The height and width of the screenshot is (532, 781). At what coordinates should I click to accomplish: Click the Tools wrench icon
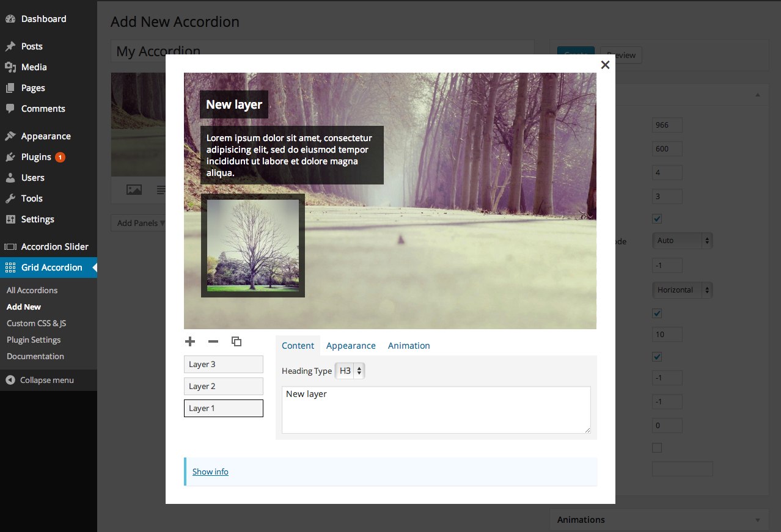coord(10,199)
